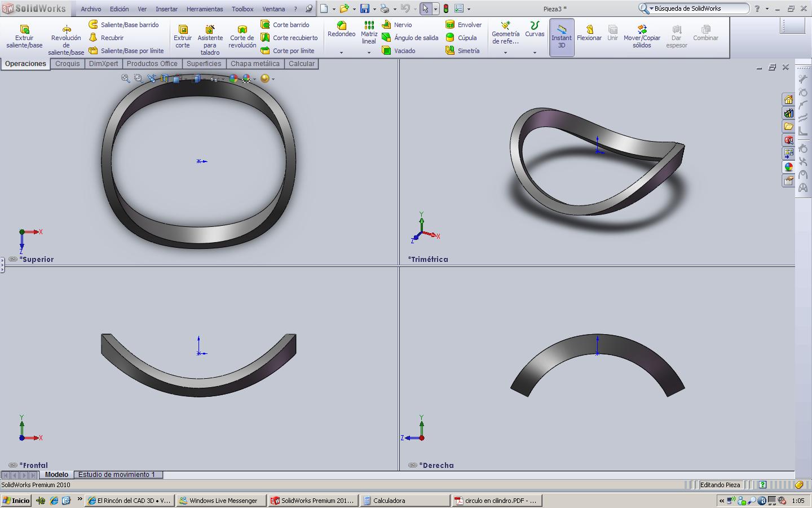Pin the menu bar pushpin
Viewport: 812px width, 508px height.
(308, 9)
